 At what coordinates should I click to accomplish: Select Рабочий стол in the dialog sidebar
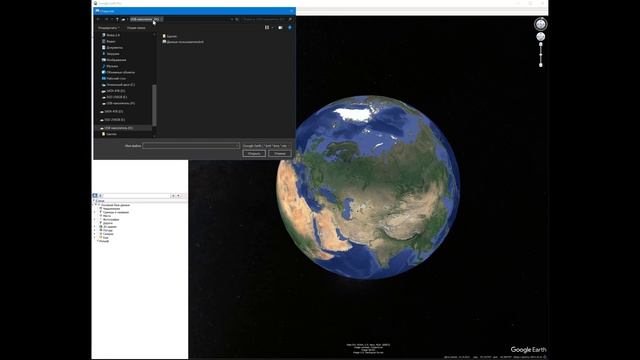tap(113, 78)
